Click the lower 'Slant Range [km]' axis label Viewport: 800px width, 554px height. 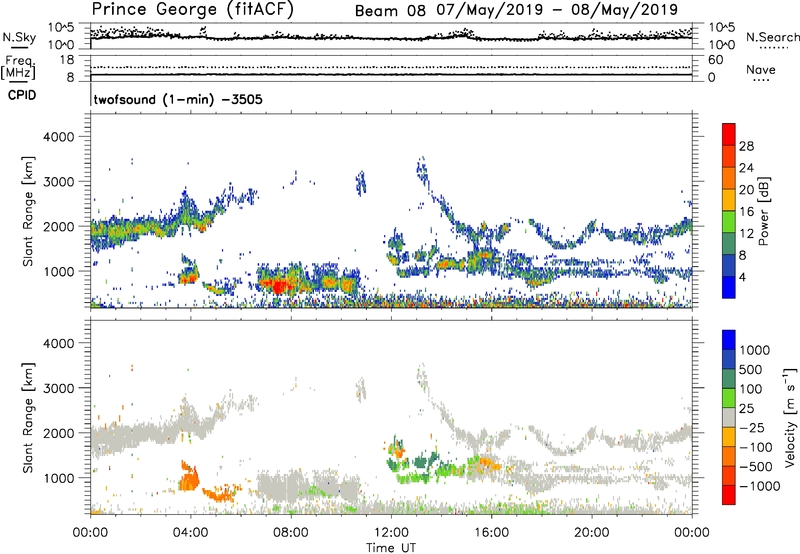[28, 417]
